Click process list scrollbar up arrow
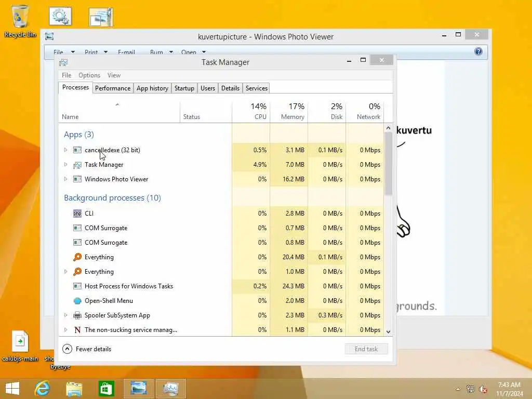The image size is (532, 399). point(389,128)
